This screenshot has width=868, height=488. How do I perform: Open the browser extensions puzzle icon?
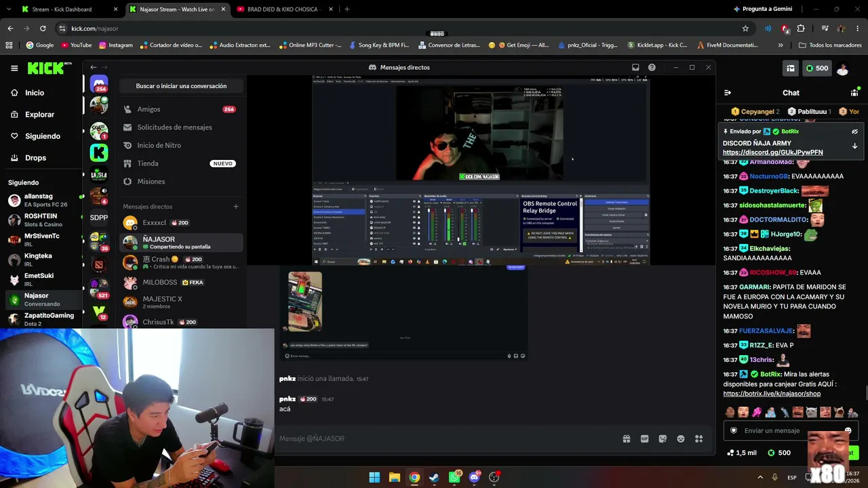pyautogui.click(x=801, y=28)
